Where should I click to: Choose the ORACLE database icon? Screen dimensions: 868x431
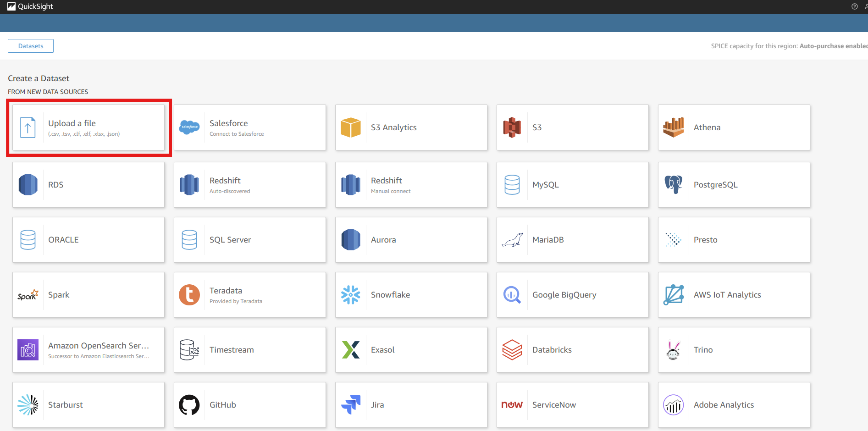click(28, 240)
